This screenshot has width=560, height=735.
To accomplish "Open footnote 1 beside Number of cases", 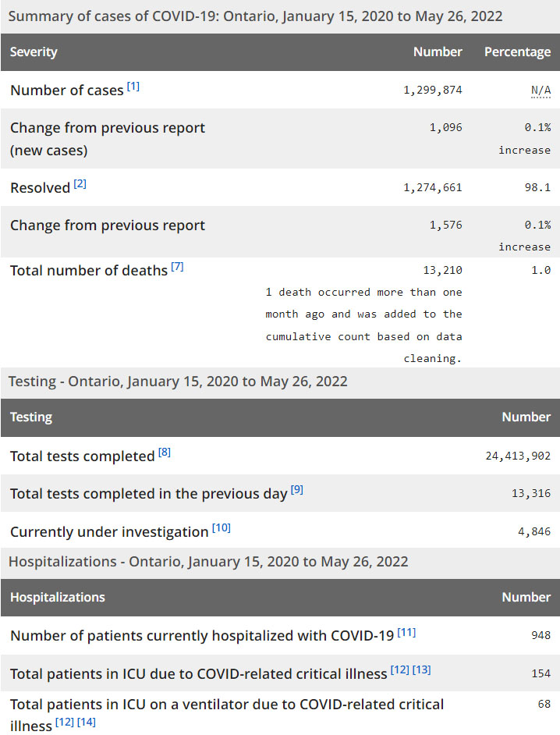I will pos(133,87).
